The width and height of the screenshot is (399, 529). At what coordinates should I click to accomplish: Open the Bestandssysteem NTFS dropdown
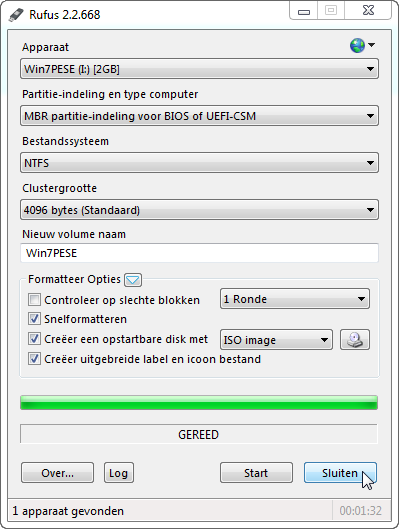click(x=199, y=163)
